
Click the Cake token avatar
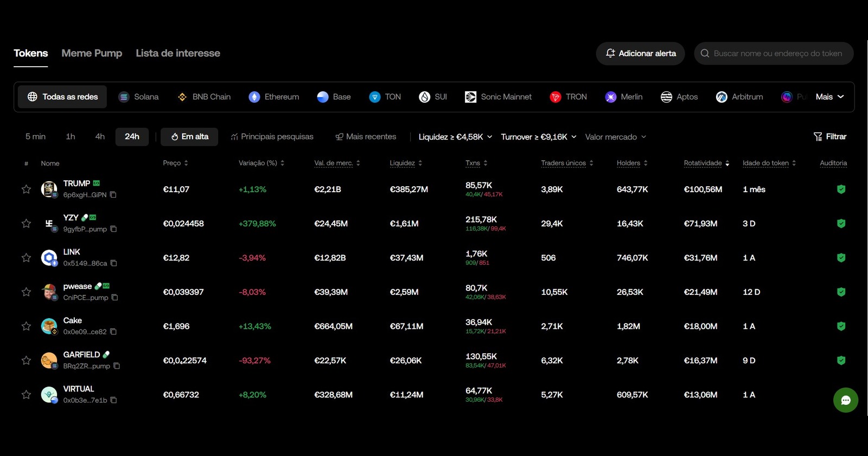(x=49, y=326)
